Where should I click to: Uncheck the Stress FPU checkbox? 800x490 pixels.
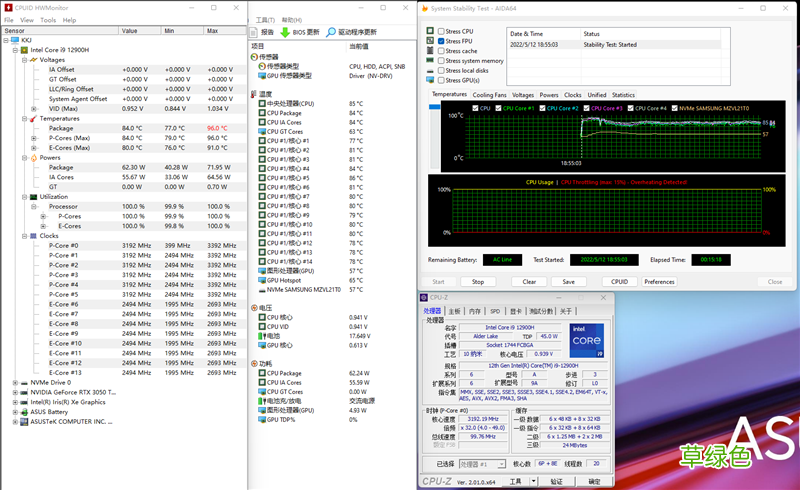[x=441, y=41]
